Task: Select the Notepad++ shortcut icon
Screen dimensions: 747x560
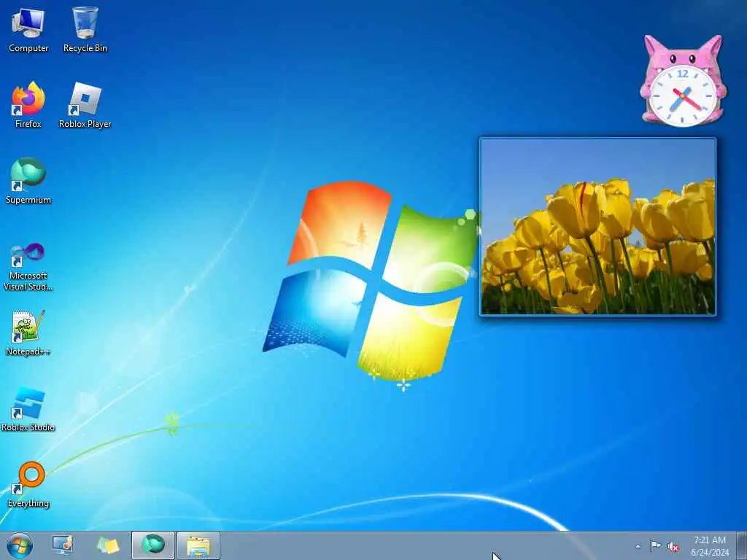Action: 28,332
